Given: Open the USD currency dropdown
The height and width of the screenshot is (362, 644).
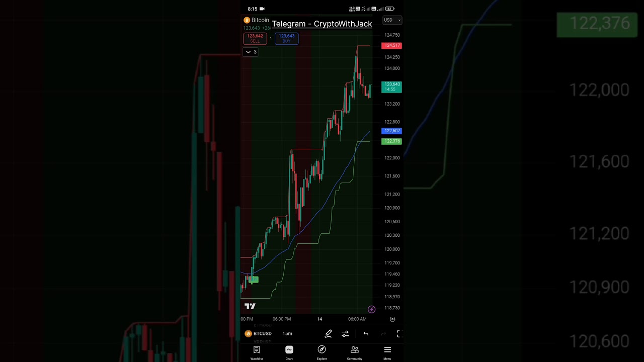Looking at the screenshot, I should (x=392, y=20).
